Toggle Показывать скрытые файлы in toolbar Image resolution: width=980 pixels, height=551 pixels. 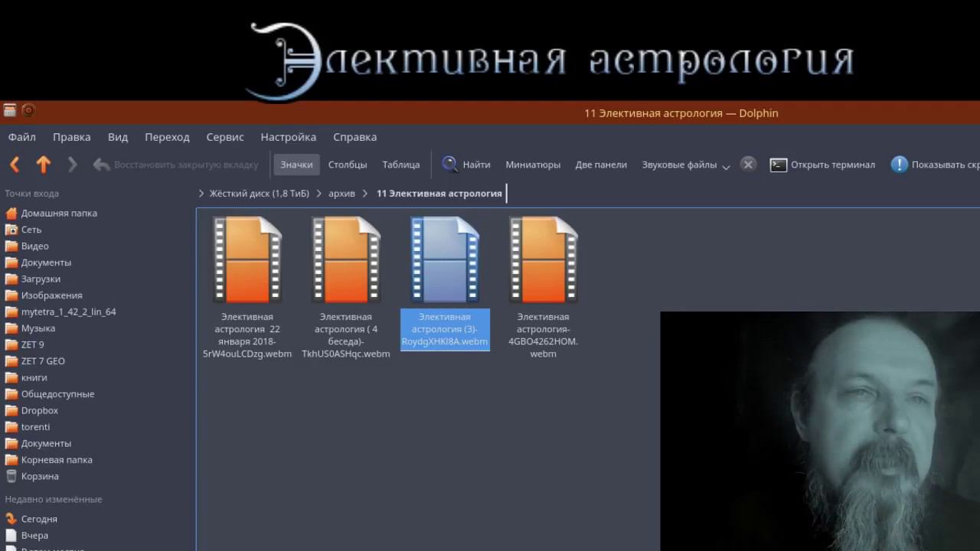tap(935, 165)
